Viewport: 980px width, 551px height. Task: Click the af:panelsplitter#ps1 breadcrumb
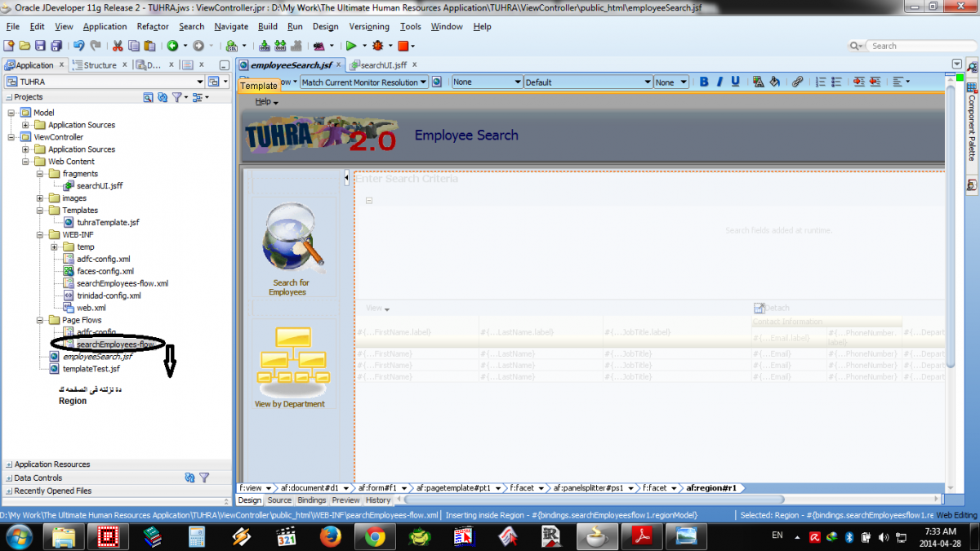(588, 488)
